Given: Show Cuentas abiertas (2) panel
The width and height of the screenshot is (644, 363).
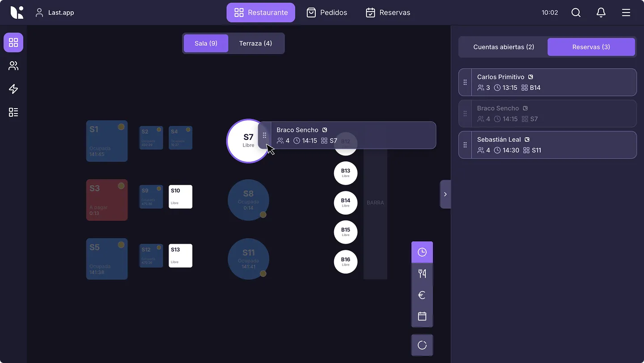Looking at the screenshot, I should point(504,47).
